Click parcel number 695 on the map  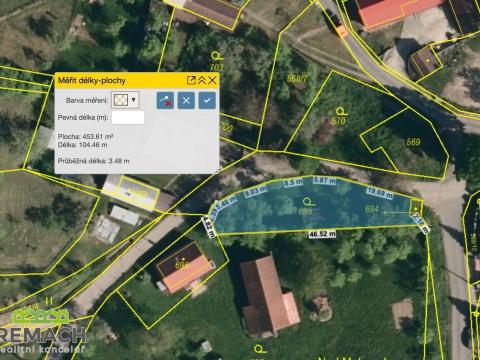(305, 211)
